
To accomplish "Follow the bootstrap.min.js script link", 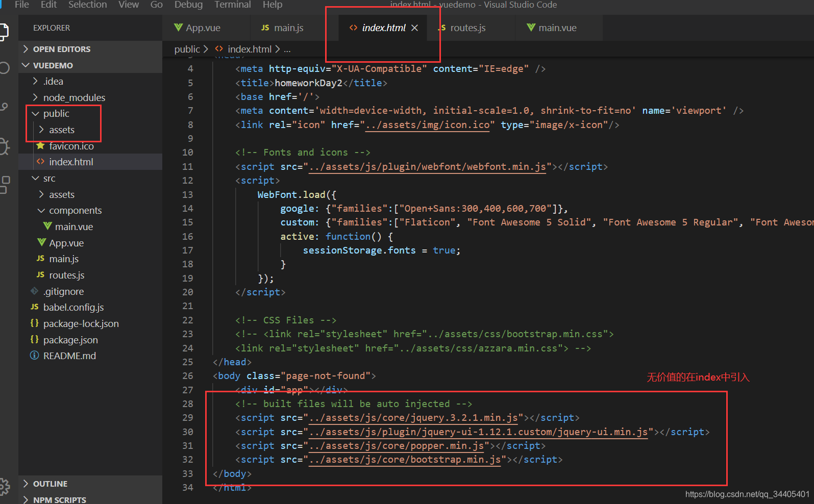I will point(405,460).
